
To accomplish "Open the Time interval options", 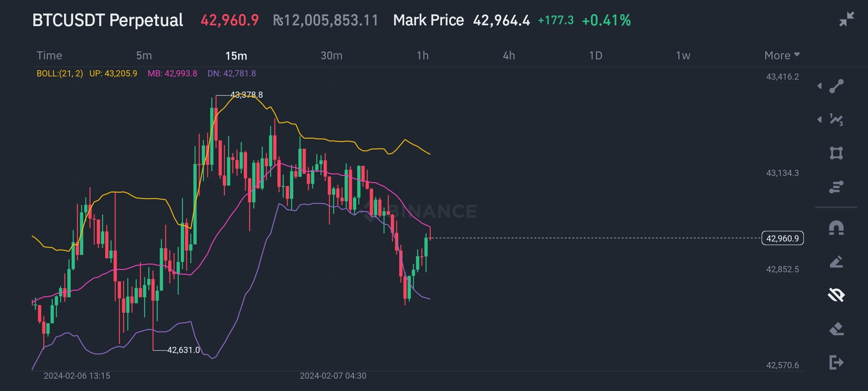I will click(x=49, y=55).
